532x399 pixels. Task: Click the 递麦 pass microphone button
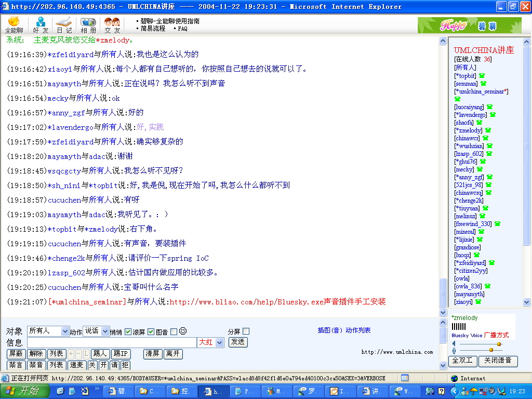77,365
